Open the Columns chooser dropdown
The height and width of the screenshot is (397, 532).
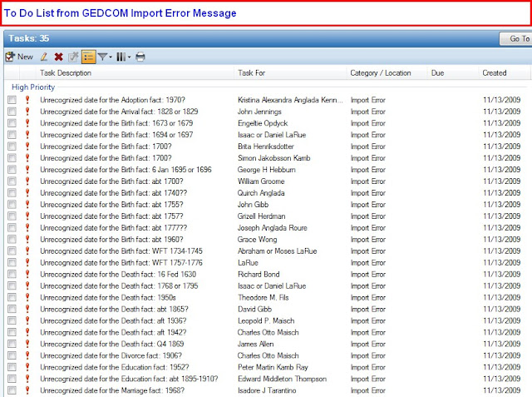pos(123,57)
